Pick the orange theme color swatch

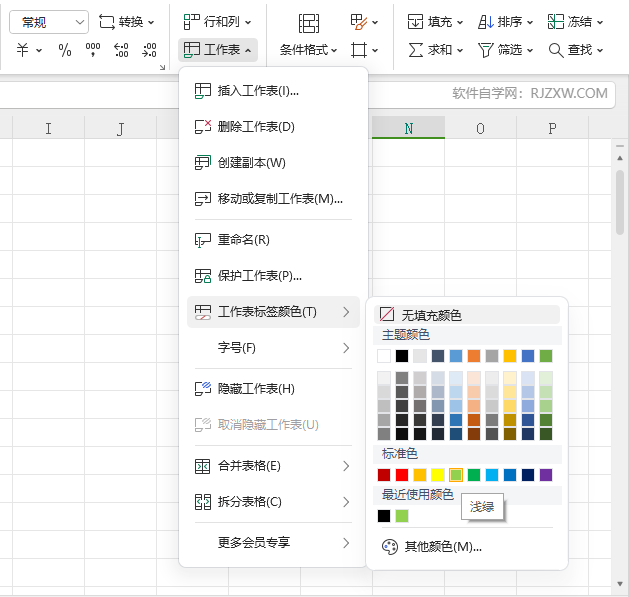click(x=474, y=356)
